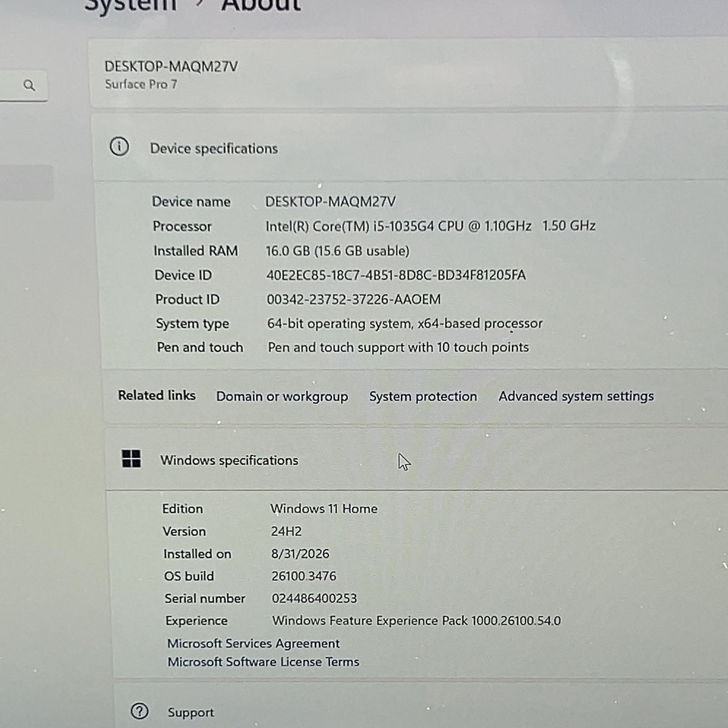Click the System breadcrumb at top

[x=130, y=5]
